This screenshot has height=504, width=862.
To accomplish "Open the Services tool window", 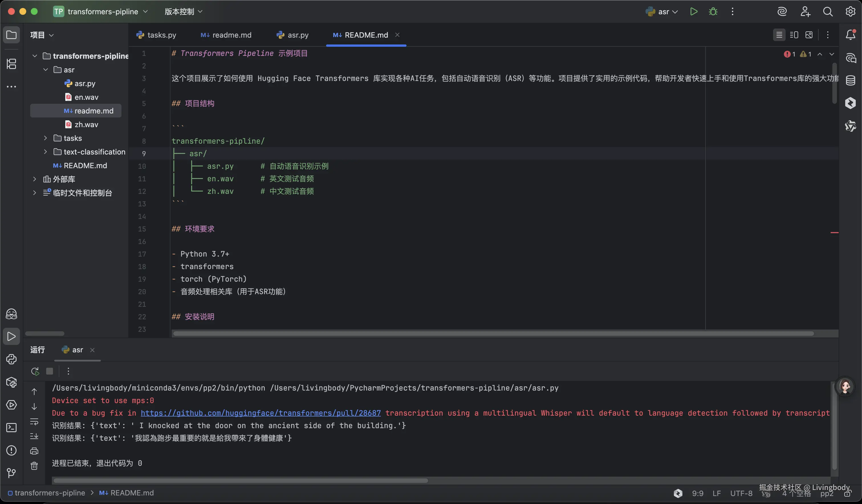I will pos(11,405).
